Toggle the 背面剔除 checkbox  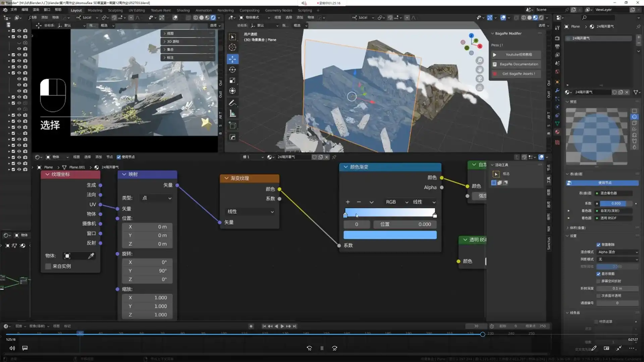click(598, 245)
